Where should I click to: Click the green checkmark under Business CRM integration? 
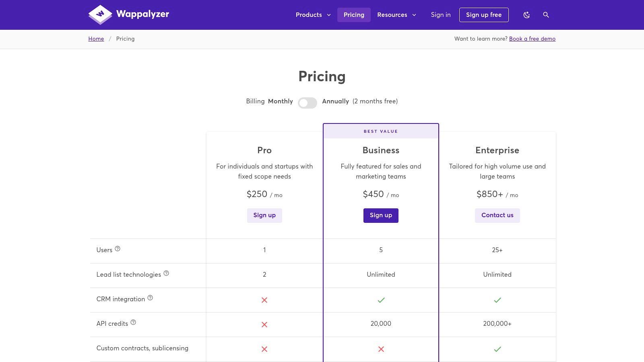point(381,300)
